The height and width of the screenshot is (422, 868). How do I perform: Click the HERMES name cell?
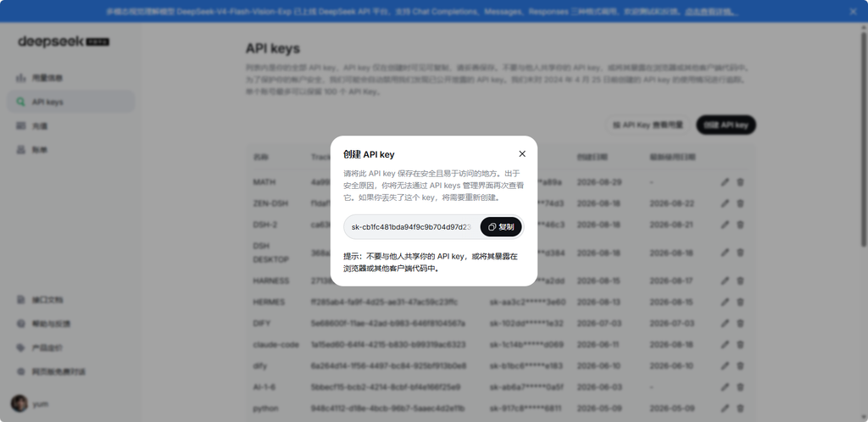(x=269, y=302)
